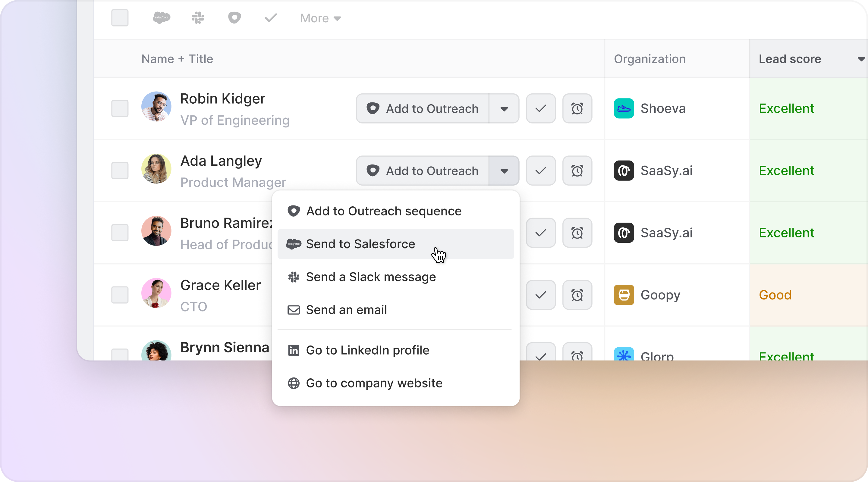Click snooze alarm icon for Grace Keller

[x=577, y=295]
